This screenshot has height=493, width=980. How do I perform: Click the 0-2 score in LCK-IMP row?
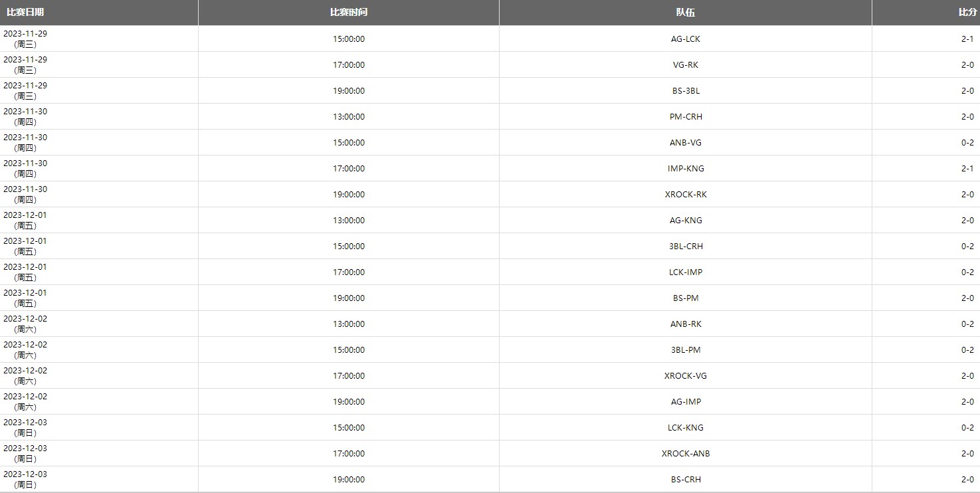click(x=967, y=272)
